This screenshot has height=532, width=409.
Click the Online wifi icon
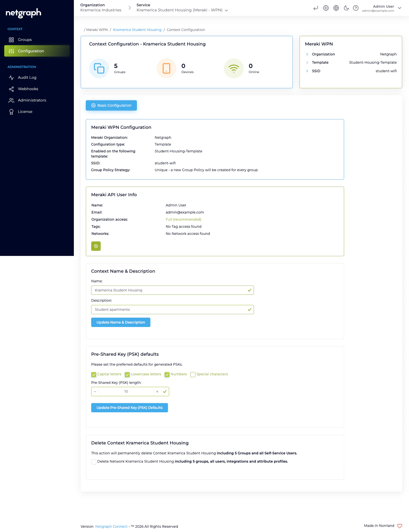[234, 68]
